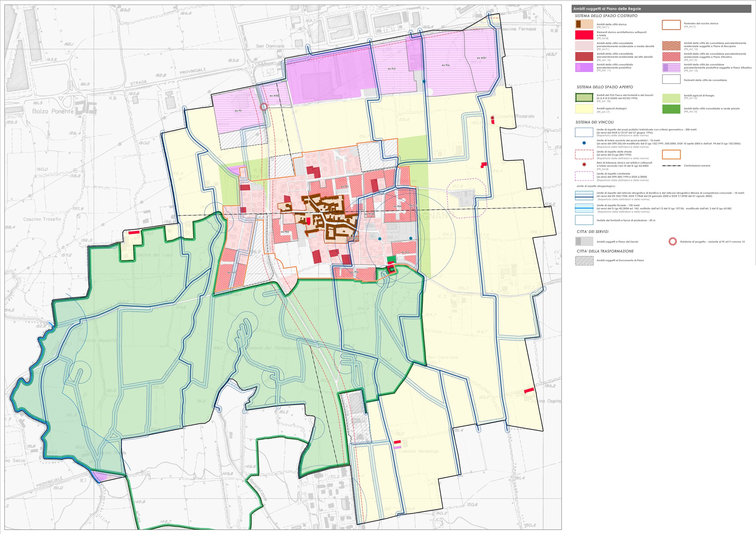Click the blue dot public-well legend symbol
Viewport: 756px width, 534px height.
584,143
